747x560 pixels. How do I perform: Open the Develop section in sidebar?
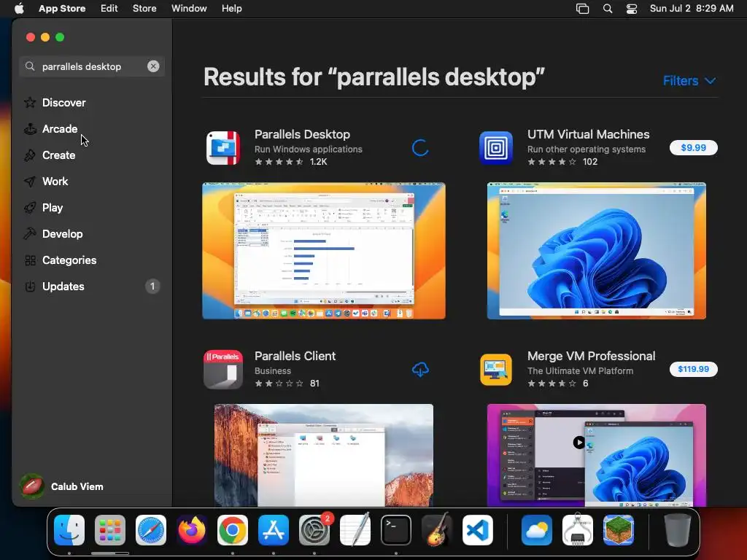tap(63, 233)
